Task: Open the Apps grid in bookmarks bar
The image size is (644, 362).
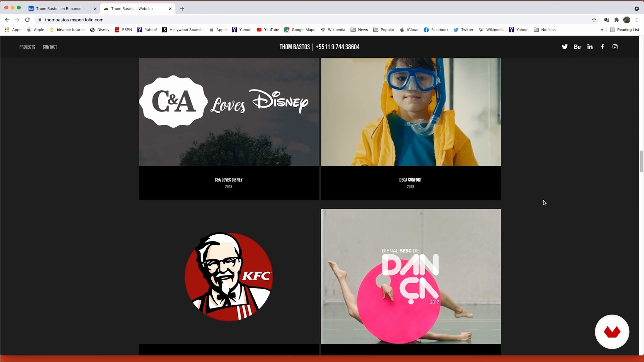Action: coord(13,30)
